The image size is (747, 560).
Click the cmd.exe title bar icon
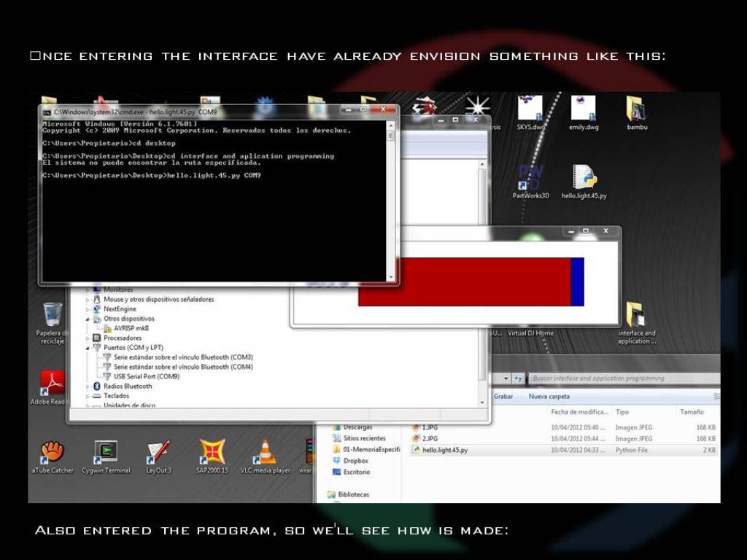[x=47, y=112]
